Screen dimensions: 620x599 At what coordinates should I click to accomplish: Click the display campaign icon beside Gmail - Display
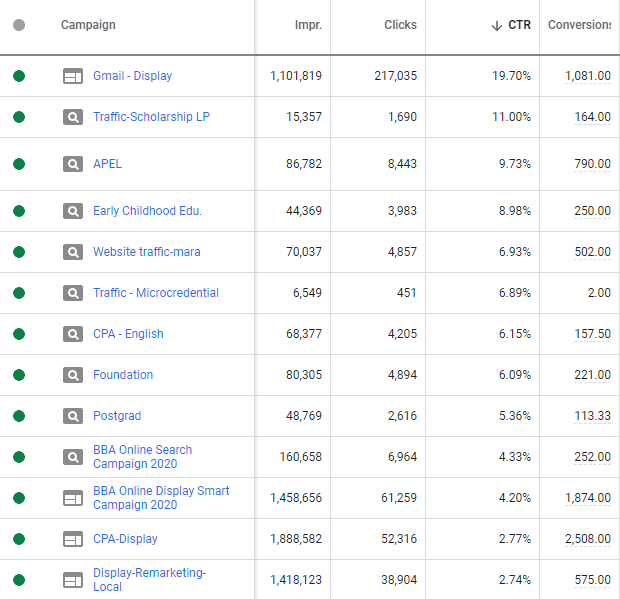point(73,76)
